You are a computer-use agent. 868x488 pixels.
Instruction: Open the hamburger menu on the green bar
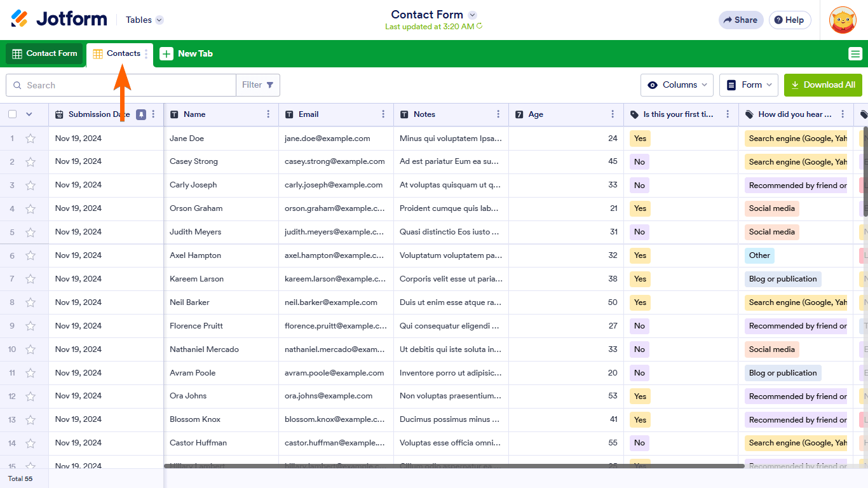point(855,54)
